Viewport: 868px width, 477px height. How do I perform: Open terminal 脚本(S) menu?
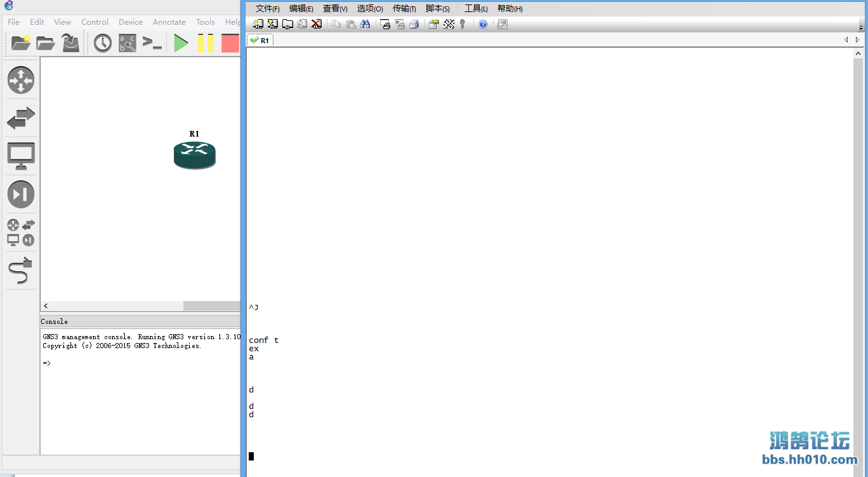click(438, 9)
